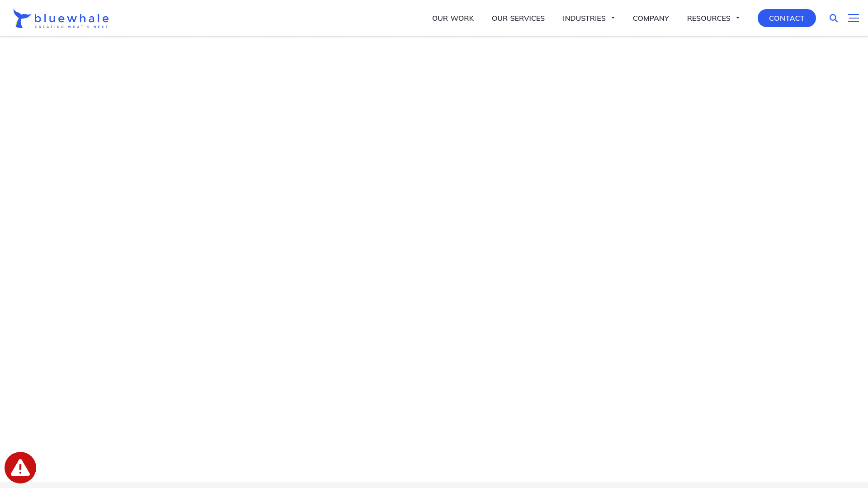
Task: Select COMPANY in the navigation bar
Action: point(651,18)
